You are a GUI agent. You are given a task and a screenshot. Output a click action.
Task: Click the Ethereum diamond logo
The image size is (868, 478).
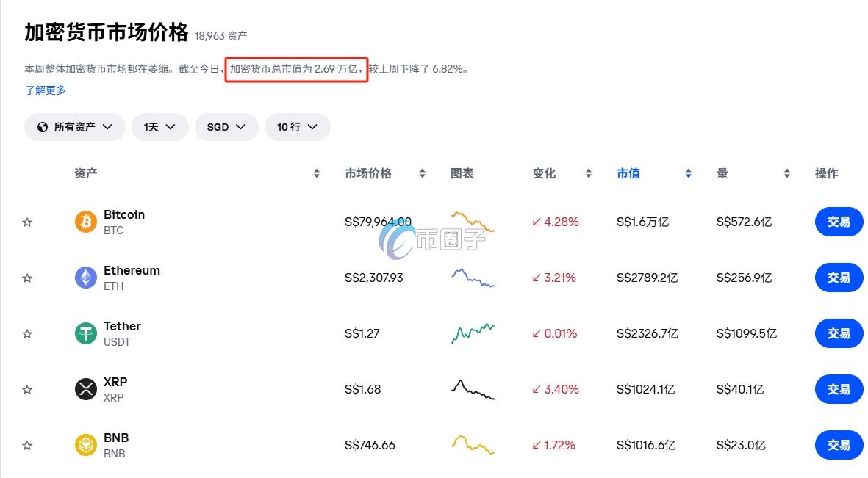(86, 278)
